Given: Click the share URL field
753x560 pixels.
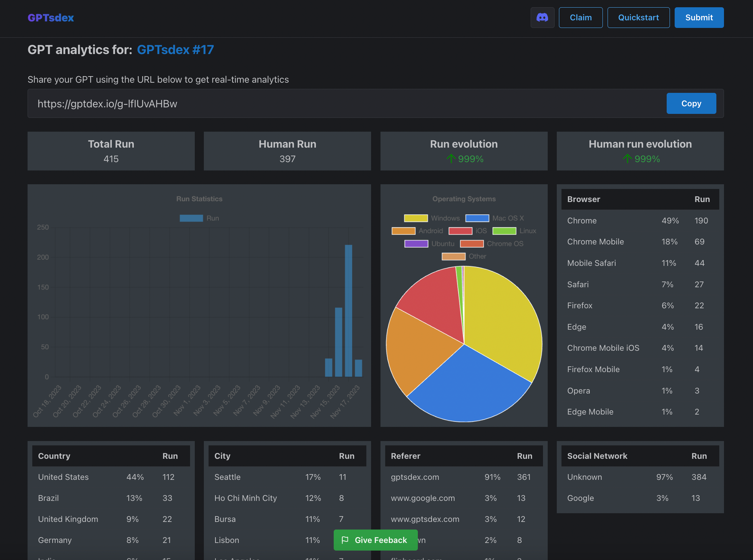Looking at the screenshot, I should 376,103.
